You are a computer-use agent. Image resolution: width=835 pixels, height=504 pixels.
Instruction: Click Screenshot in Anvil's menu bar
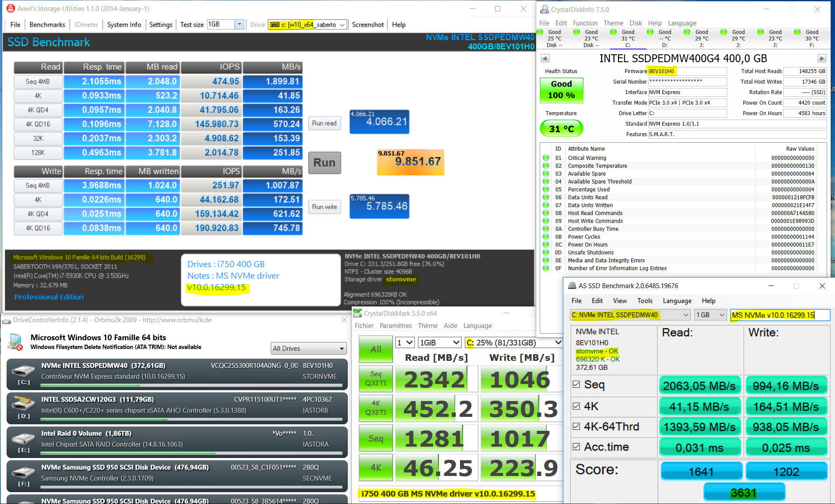coord(368,25)
